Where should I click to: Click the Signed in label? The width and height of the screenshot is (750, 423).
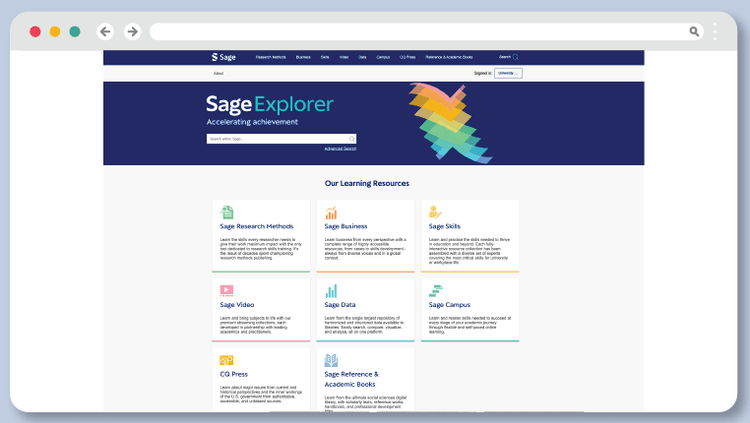tap(483, 73)
